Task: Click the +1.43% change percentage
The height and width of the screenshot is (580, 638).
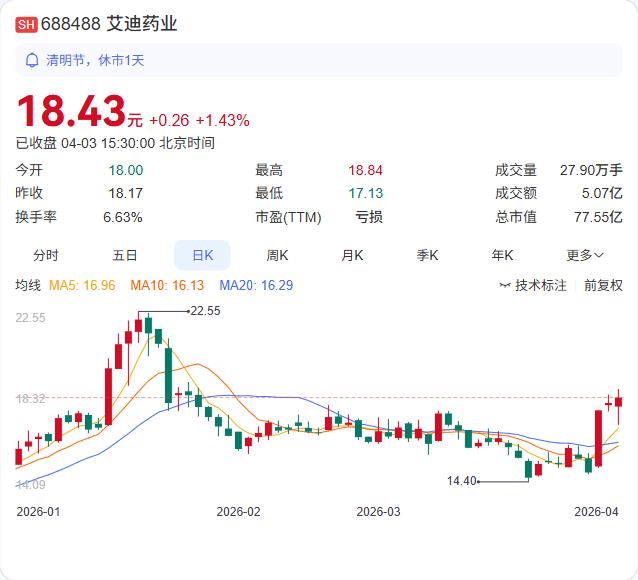Action: pos(223,120)
